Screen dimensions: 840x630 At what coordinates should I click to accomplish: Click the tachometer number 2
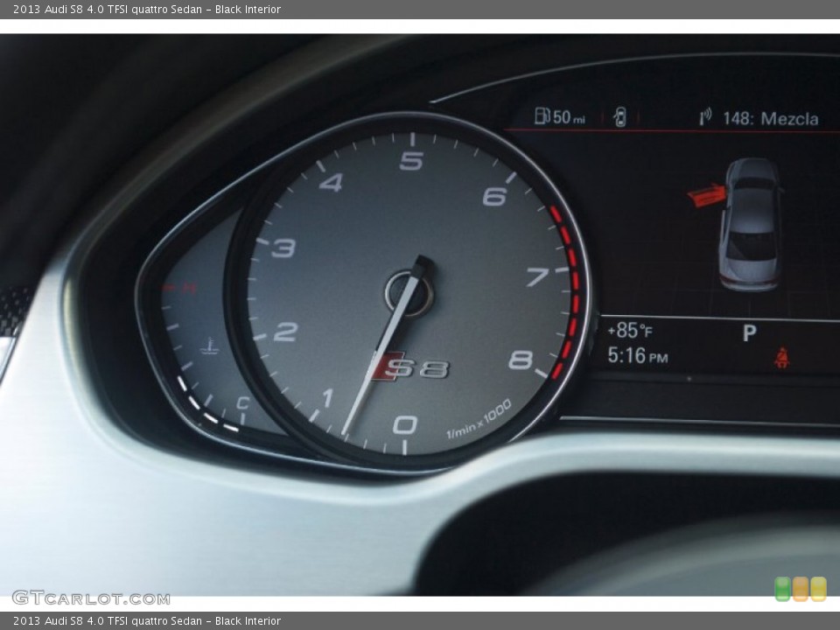tap(285, 332)
